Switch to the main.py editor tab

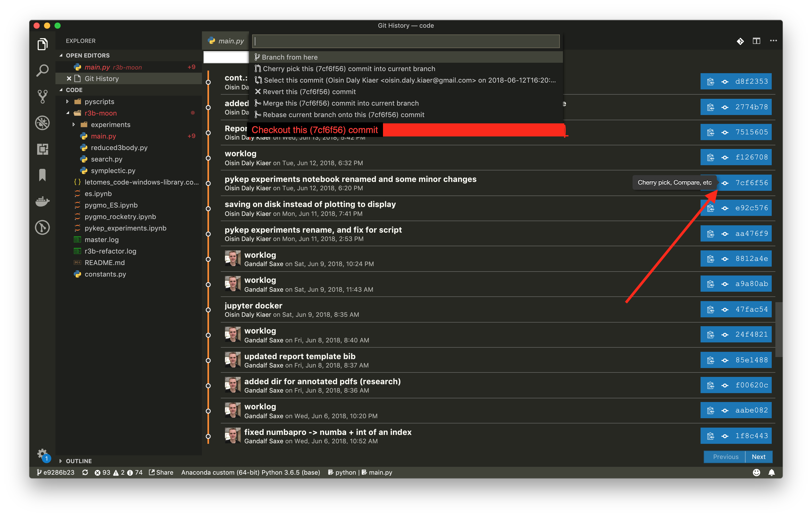pos(225,41)
